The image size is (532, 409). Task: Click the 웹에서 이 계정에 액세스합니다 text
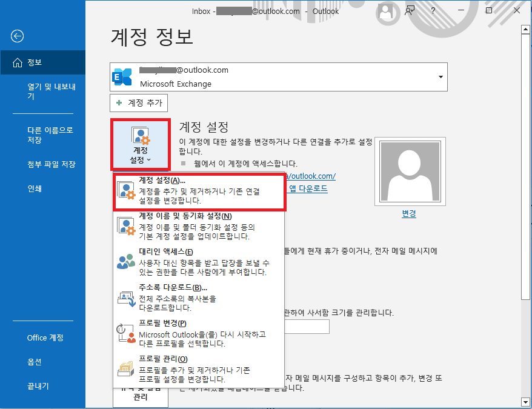click(245, 164)
